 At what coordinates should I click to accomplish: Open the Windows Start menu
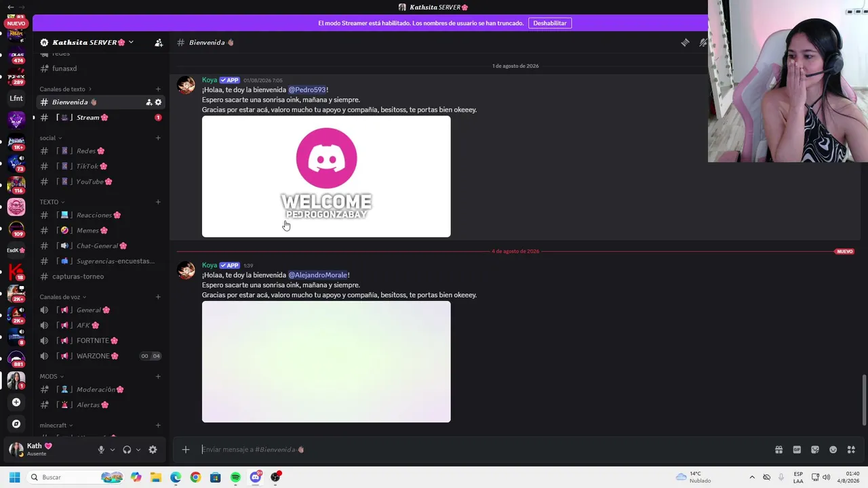click(x=14, y=477)
